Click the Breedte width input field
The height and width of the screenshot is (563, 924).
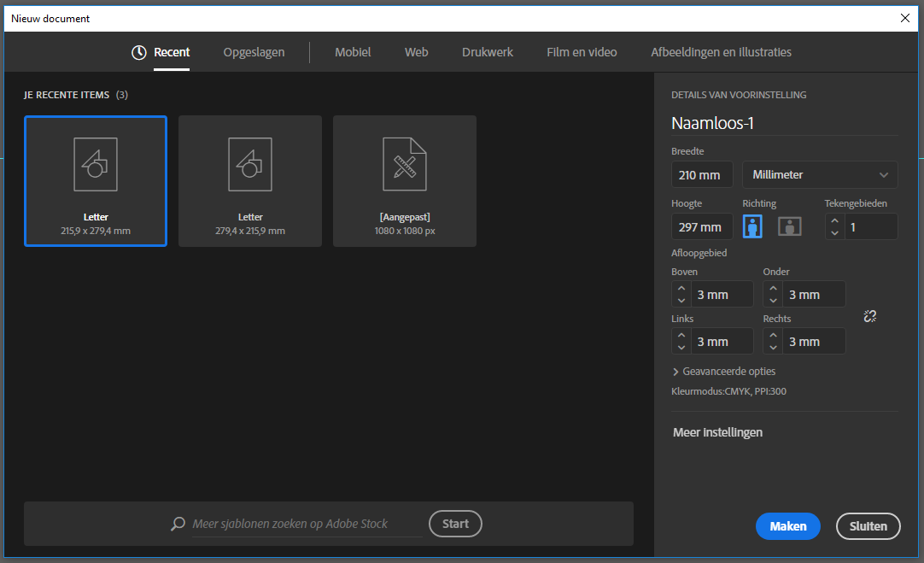tap(702, 174)
